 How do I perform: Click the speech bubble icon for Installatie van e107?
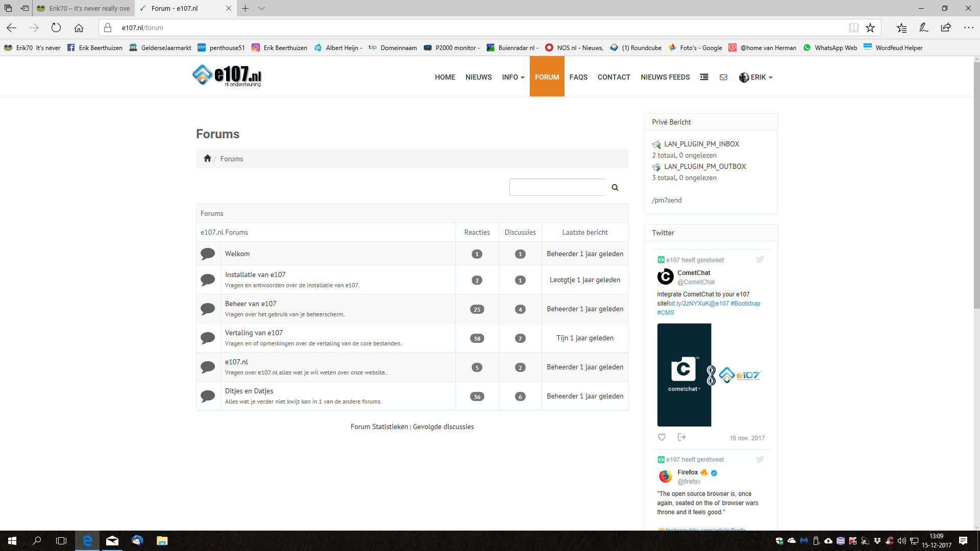[x=208, y=280]
